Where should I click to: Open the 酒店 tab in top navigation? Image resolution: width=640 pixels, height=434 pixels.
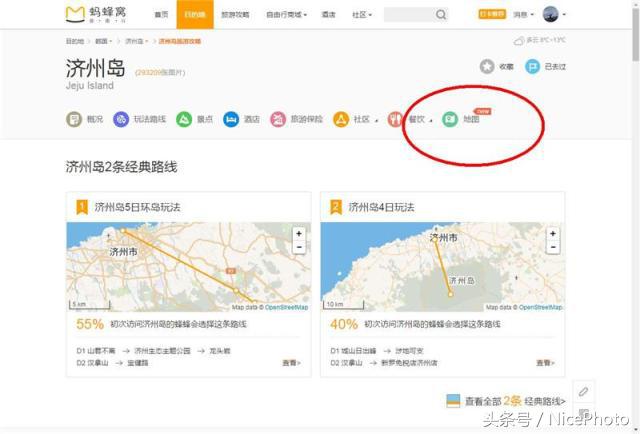pyautogui.click(x=328, y=14)
